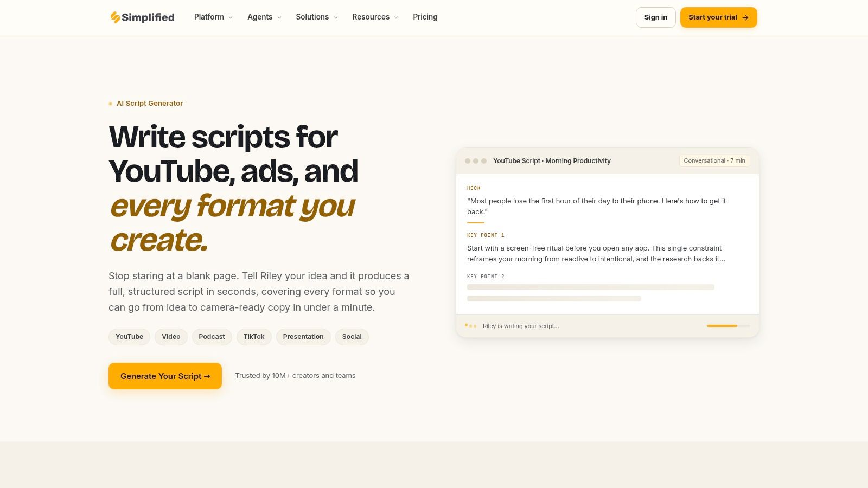The width and height of the screenshot is (868, 488).
Task: Click the KEY POINT 1 label
Action: tap(486, 235)
